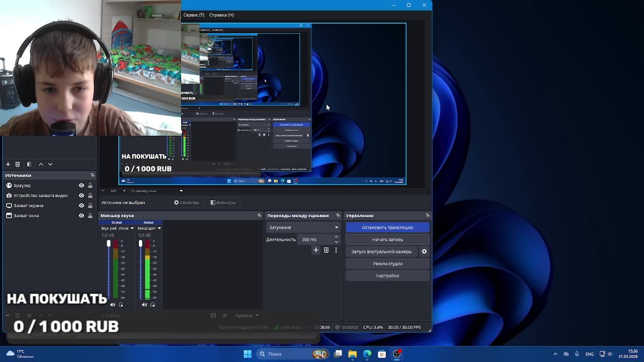Move scene up with up arrow
Screen dimensions: 644x362
[41, 164]
